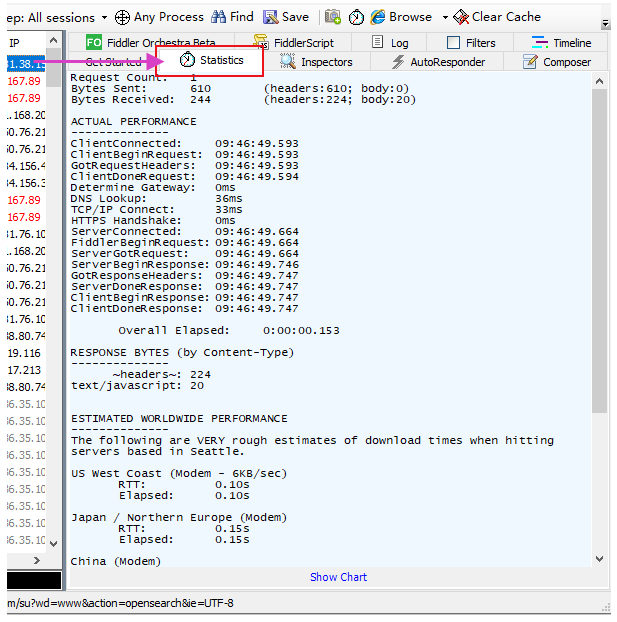Click the Overall Elapsed value 0:00:00.153
Viewport: 617px width, 622px height.
click(301, 330)
